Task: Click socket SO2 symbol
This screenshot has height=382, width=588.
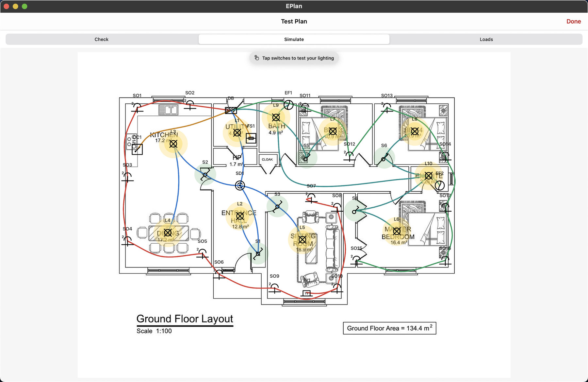Action: point(190,105)
